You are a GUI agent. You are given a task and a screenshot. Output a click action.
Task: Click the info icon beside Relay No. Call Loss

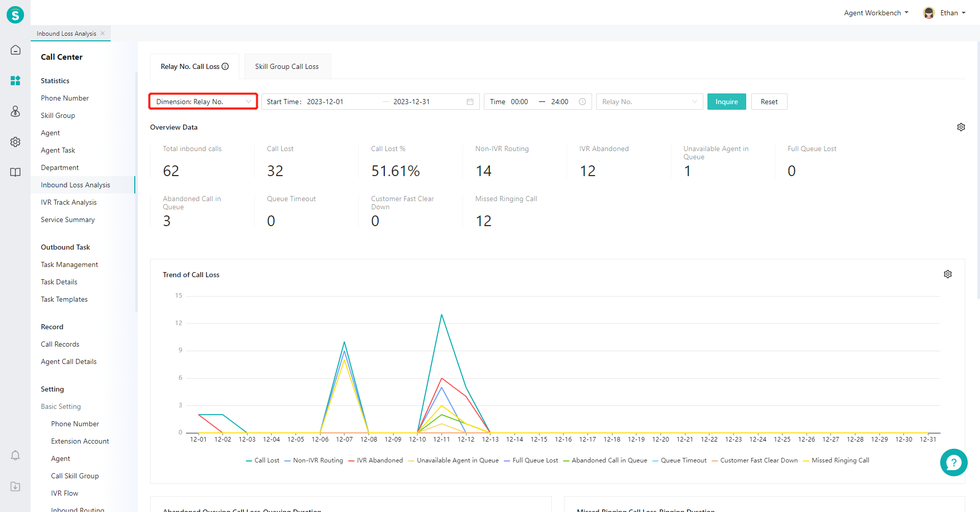tap(225, 66)
